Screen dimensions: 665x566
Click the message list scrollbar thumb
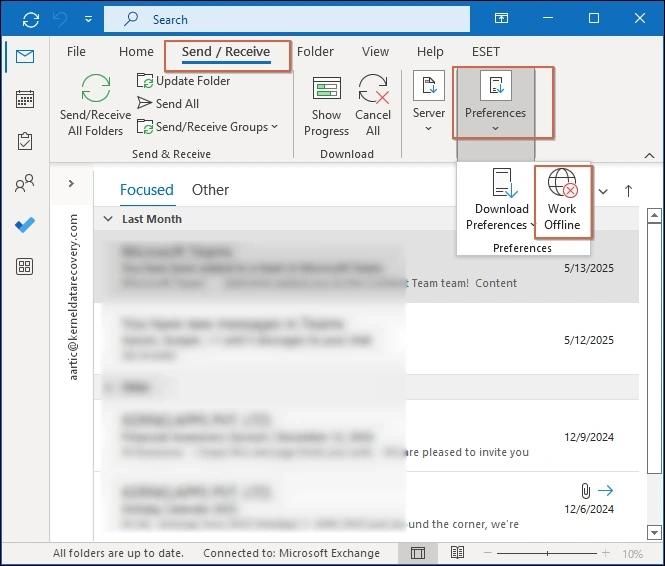pos(654,349)
